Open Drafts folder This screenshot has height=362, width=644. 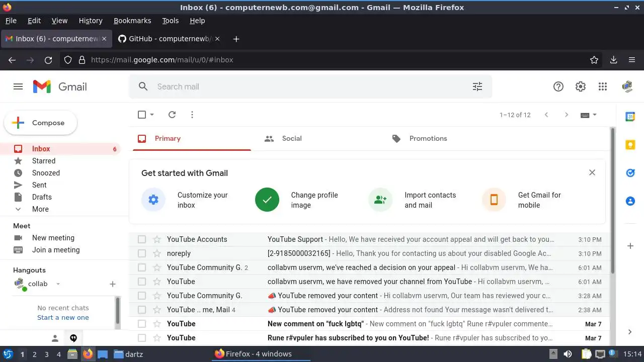tap(42, 197)
